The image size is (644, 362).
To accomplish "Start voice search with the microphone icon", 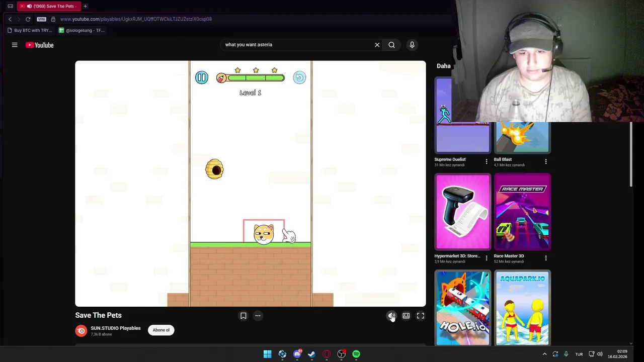I will [x=412, y=45].
